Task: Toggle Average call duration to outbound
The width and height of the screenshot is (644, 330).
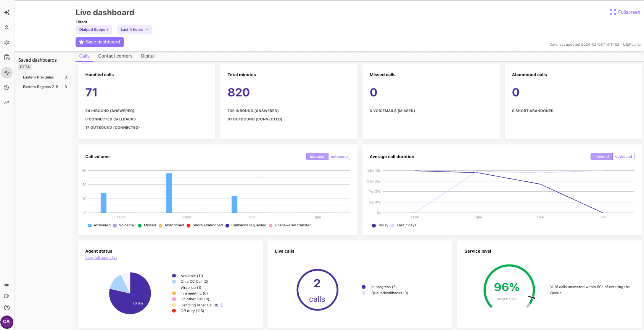Action: [x=623, y=157]
